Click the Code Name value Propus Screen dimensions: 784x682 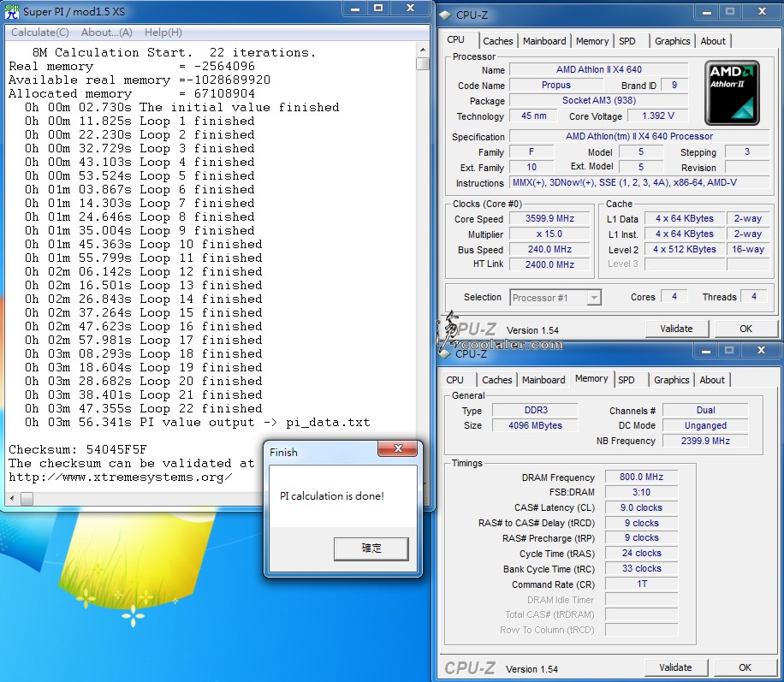(556, 85)
